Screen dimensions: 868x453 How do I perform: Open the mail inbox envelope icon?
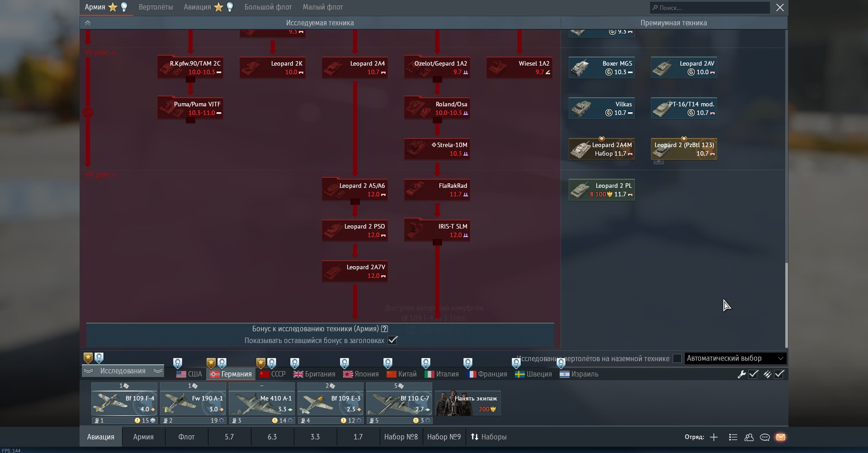(x=780, y=437)
